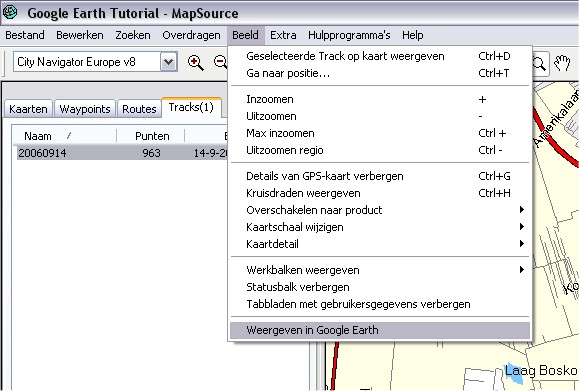Open the Hulpprogramma's menu
Image resolution: width=579 pixels, height=391 pixels.
coord(349,35)
